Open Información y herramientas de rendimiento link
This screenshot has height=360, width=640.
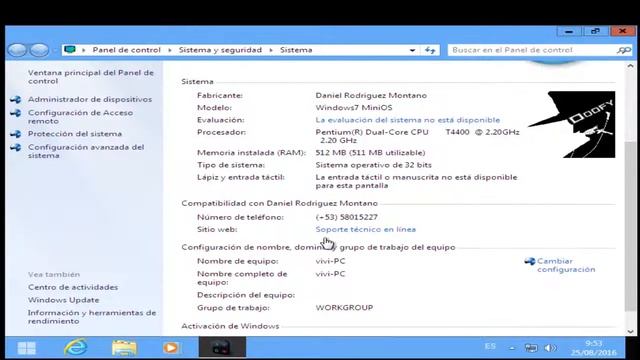[92, 317]
